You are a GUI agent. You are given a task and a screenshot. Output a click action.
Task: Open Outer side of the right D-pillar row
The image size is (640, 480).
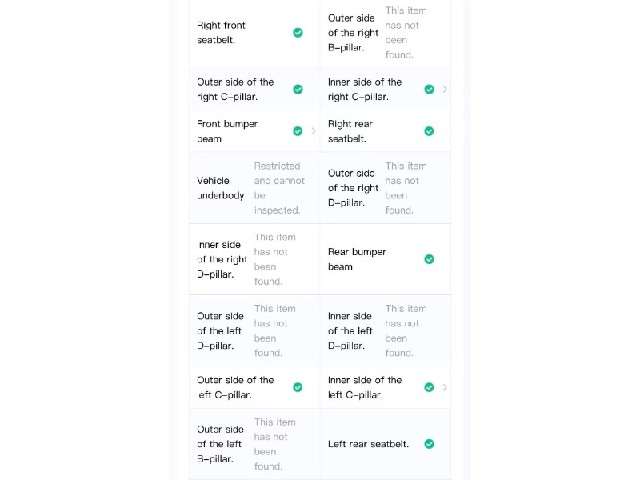[x=385, y=188]
